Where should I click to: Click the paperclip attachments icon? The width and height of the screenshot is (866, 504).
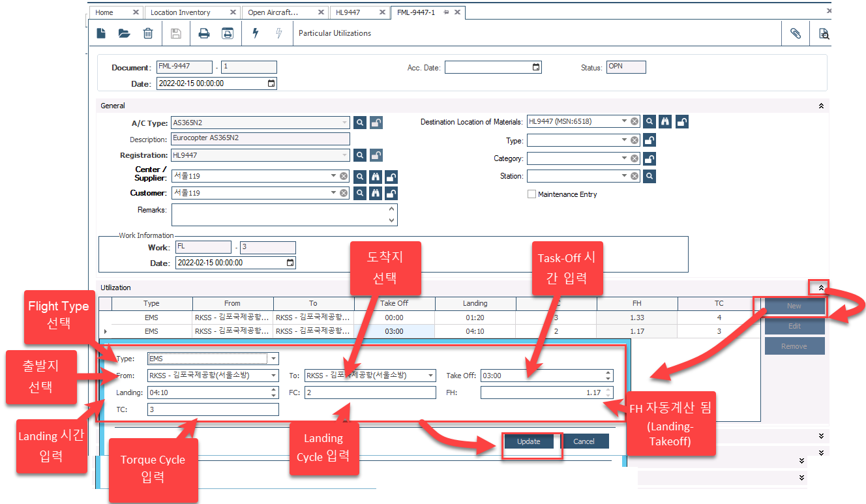pyautogui.click(x=796, y=33)
